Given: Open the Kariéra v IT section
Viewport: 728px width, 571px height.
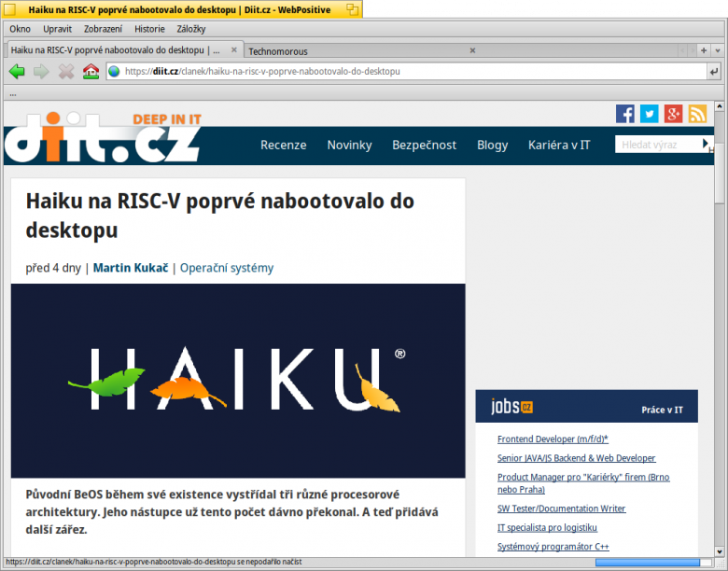Looking at the screenshot, I should (x=559, y=145).
